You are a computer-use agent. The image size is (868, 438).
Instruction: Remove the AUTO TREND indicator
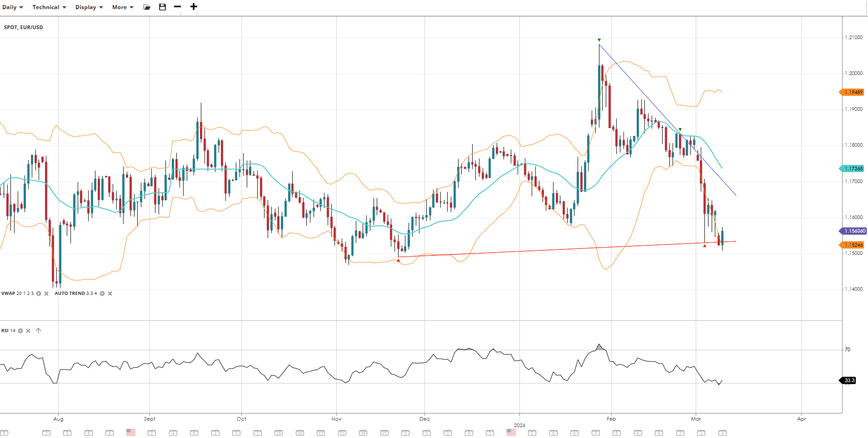coord(110,294)
